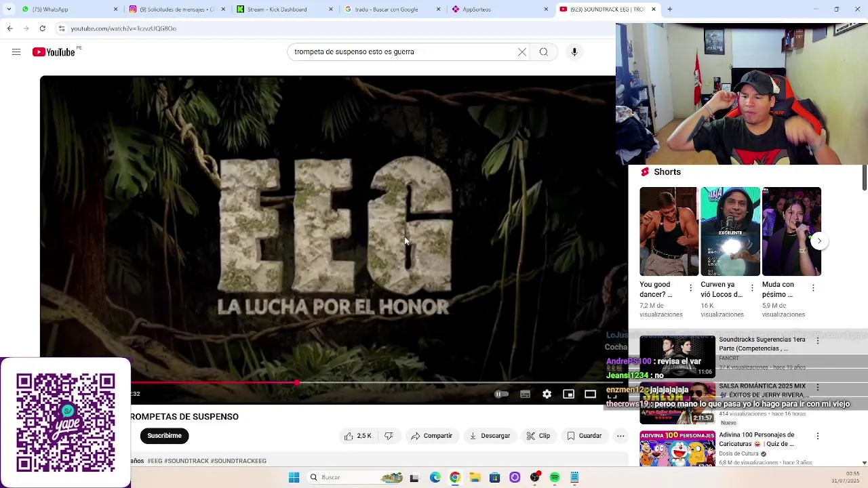868x488 pixels.
Task: Open options for Adivina 100 Personajes video
Action: coord(818,436)
